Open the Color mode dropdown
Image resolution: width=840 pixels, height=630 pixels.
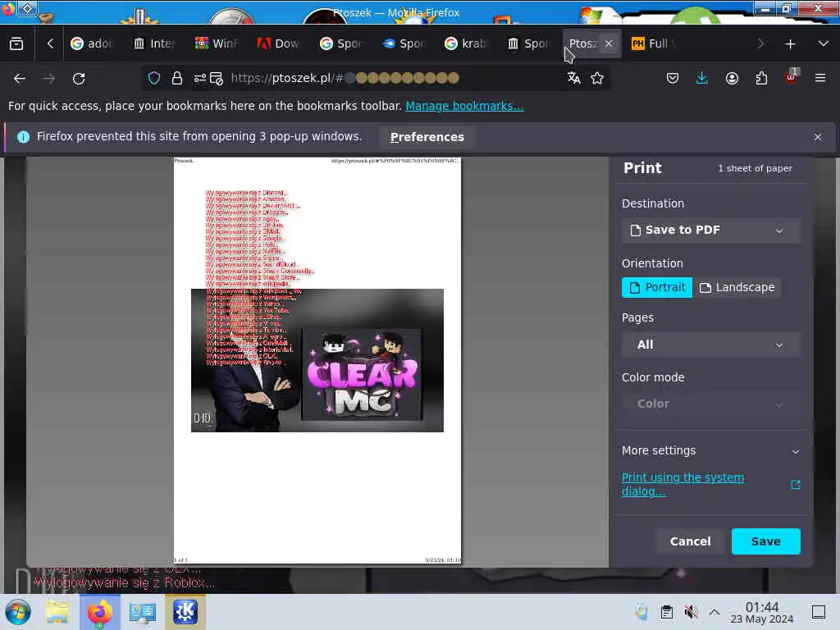click(x=711, y=404)
